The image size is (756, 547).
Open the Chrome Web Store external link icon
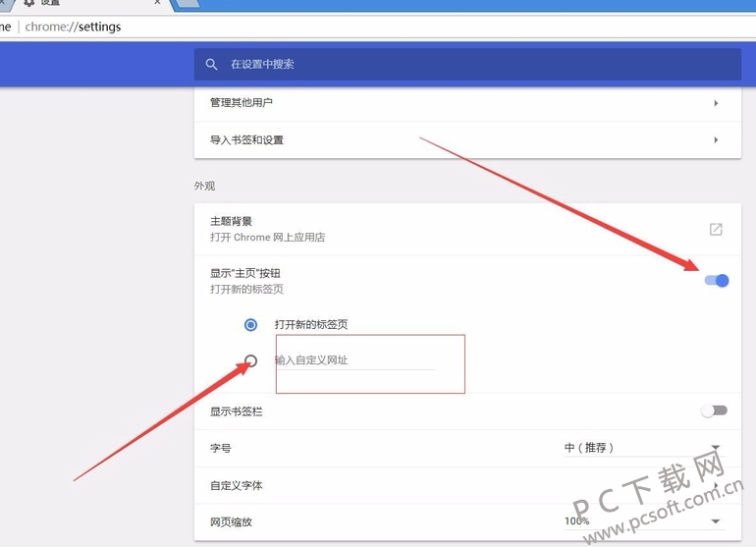coord(716,229)
